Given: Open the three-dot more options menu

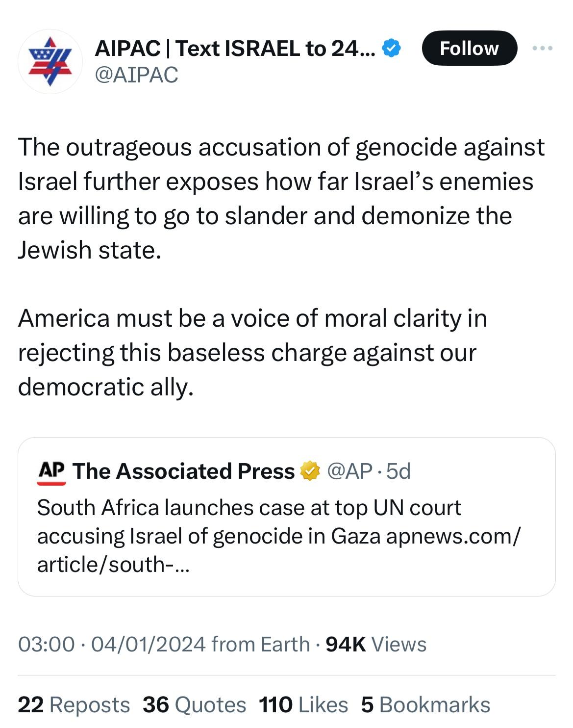Looking at the screenshot, I should (543, 48).
